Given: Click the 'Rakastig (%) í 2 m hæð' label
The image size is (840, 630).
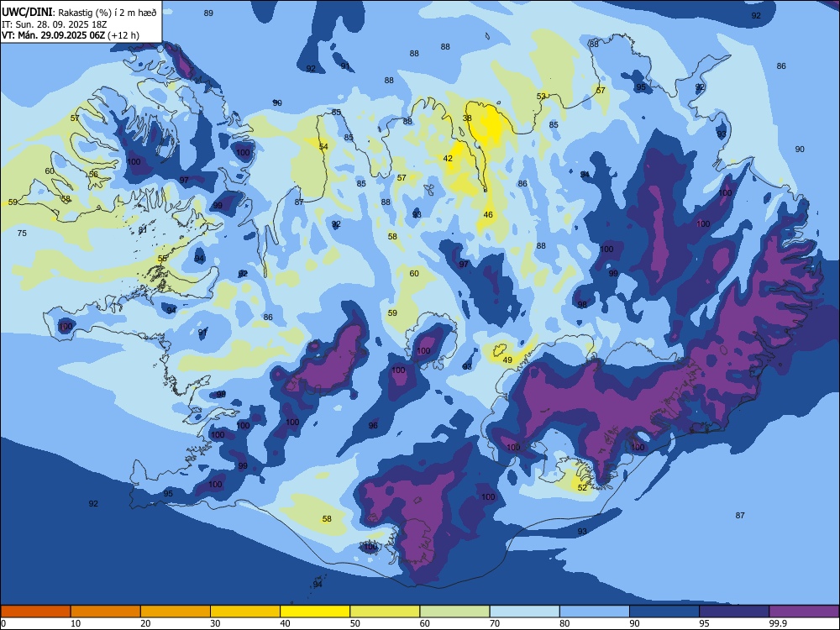Looking at the screenshot, I should 108,13.
